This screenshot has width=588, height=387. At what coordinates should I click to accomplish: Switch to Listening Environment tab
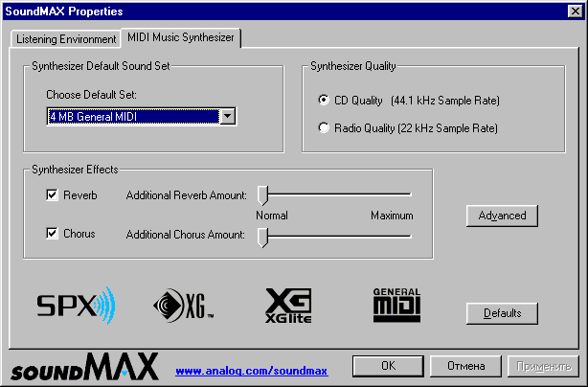[66, 39]
